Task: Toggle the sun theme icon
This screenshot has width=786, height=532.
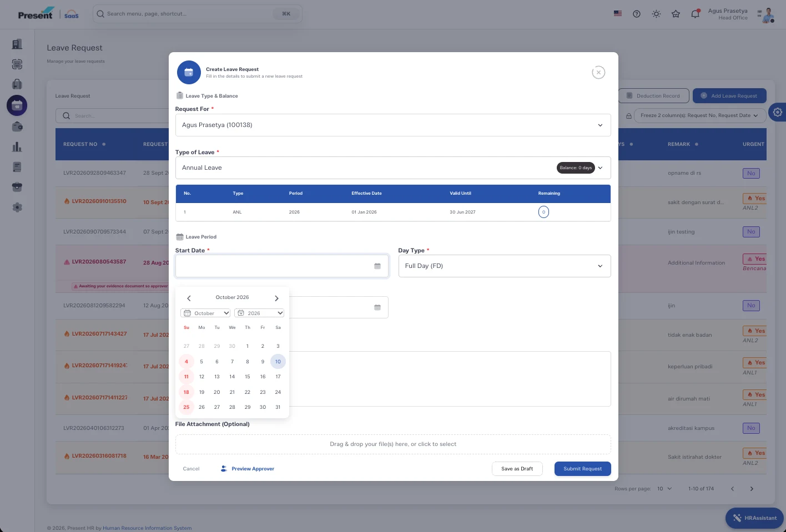Action: [x=656, y=14]
